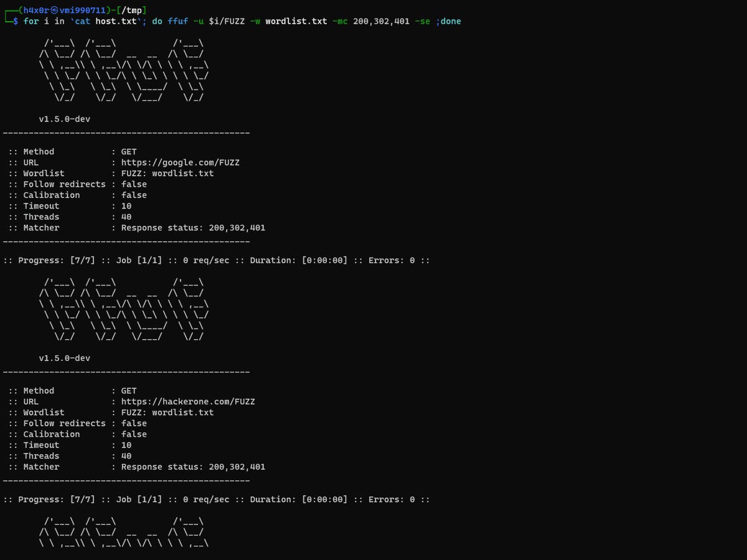The image size is (747, 560).
Task: Click Threads value 40 in google.com block
Action: (126, 217)
